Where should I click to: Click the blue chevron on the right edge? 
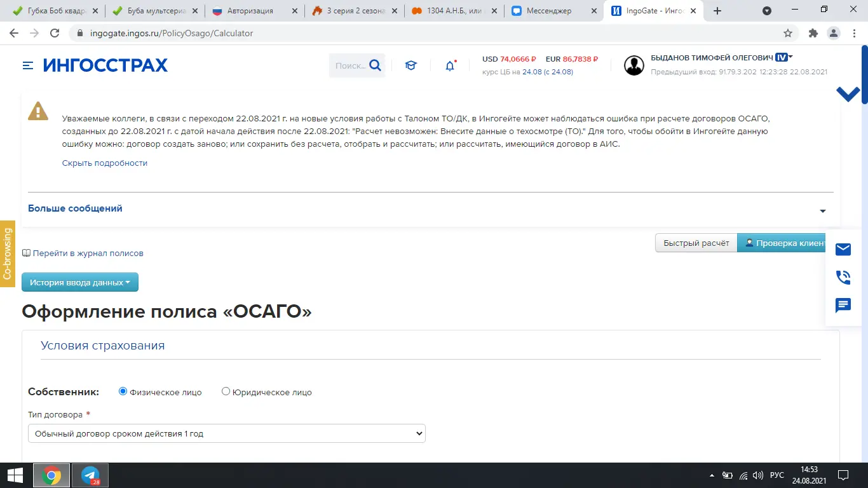(x=848, y=94)
